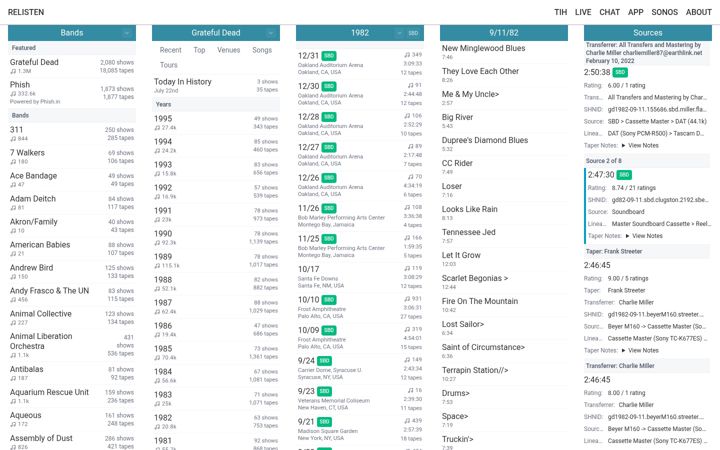Expand View Notes for the 2:50:38 source
This screenshot has width=720, height=450.
pyautogui.click(x=640, y=146)
